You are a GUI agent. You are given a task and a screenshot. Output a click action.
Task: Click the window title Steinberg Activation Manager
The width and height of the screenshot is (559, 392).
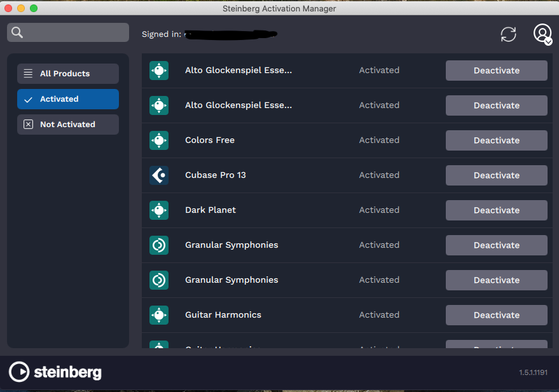(279, 8)
